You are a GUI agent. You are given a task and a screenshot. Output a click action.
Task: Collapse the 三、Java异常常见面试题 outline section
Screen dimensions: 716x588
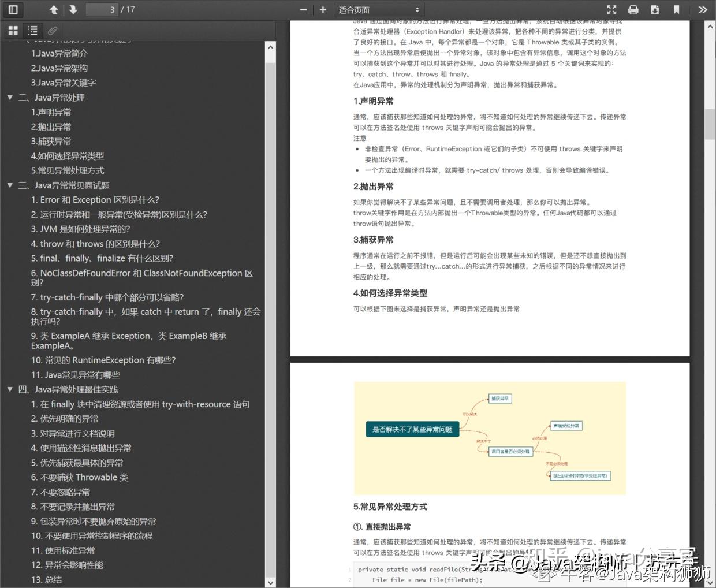pos(10,185)
